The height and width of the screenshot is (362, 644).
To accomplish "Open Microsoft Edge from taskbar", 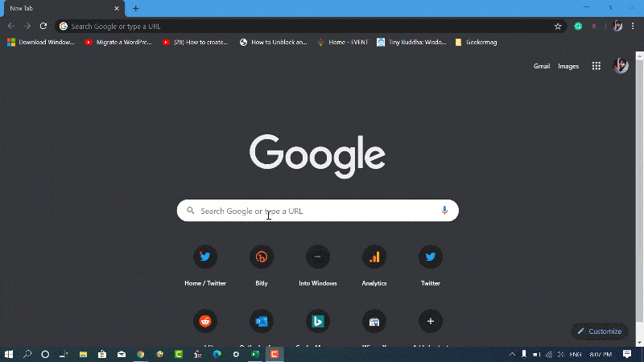I will [217, 354].
